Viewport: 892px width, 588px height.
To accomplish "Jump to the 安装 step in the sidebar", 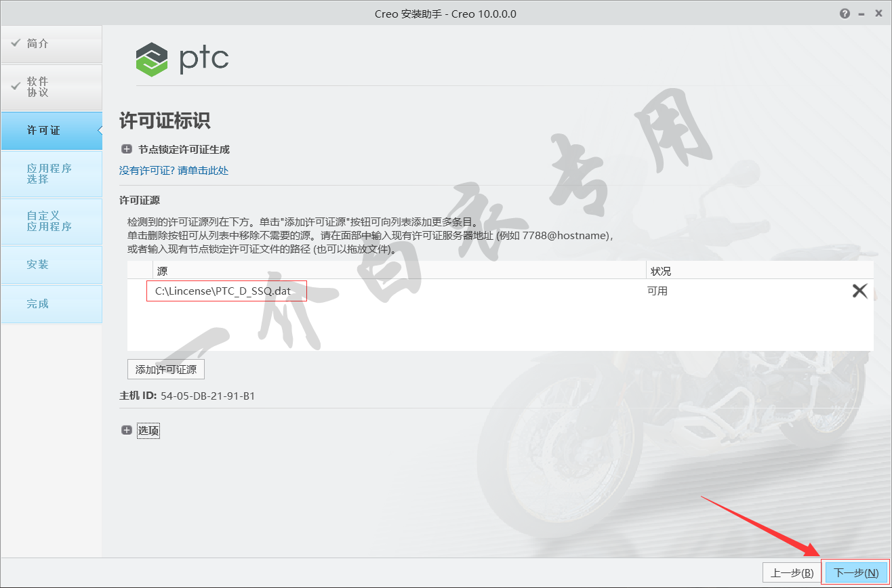I will pos(52,265).
